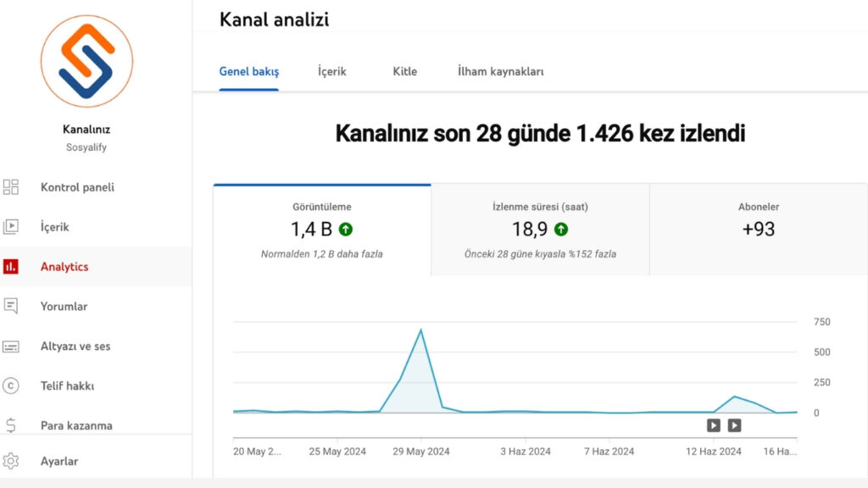Click the Kanal analizi page heading
Image resolution: width=868 pixels, height=488 pixels.
[x=274, y=20]
